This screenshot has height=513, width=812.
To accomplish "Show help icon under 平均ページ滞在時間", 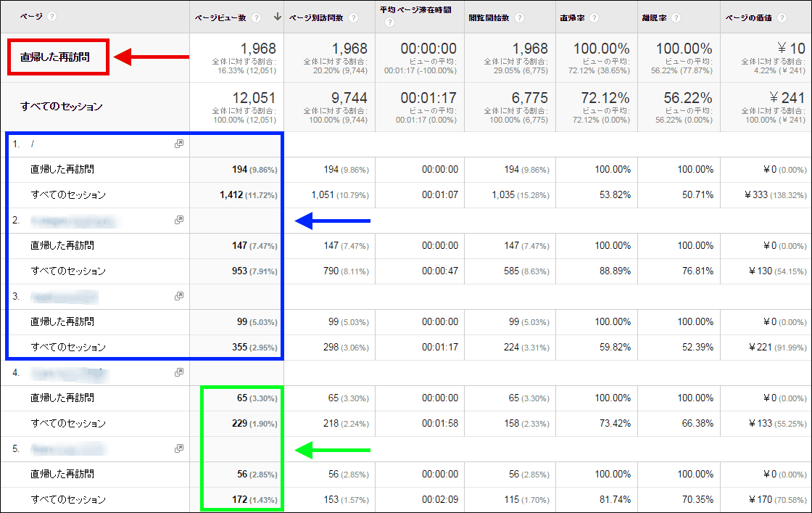I will point(389,22).
